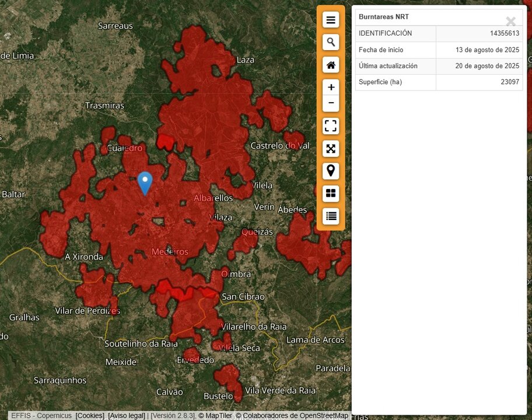
Task: Follow the MapTiler attribution link
Action: tap(215, 415)
